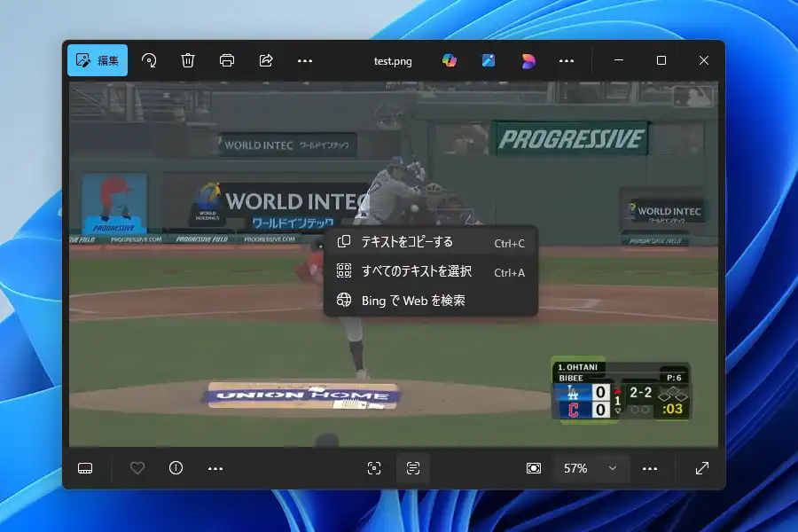Open the more options ellipsis beside Share
The width and height of the screenshot is (798, 532).
[305, 60]
